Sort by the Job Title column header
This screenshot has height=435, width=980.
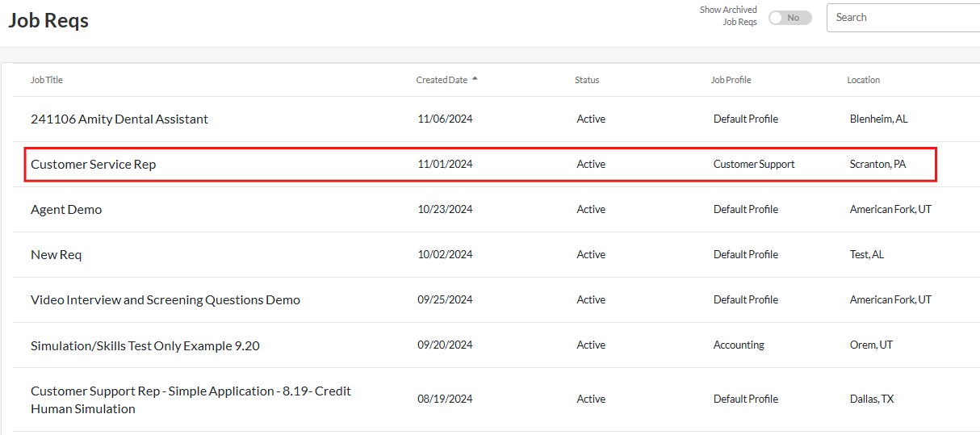[47, 80]
